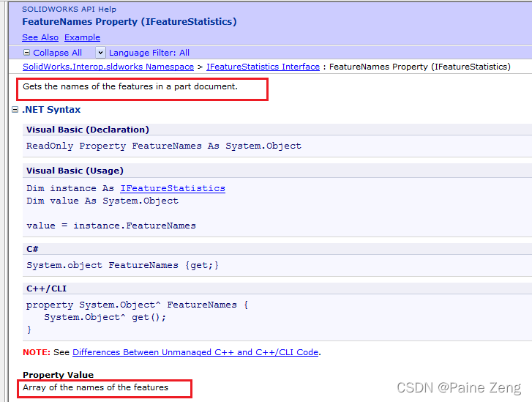Click the C++/CLI heading
Image resolution: width=532 pixels, height=402 pixels.
[46, 289]
